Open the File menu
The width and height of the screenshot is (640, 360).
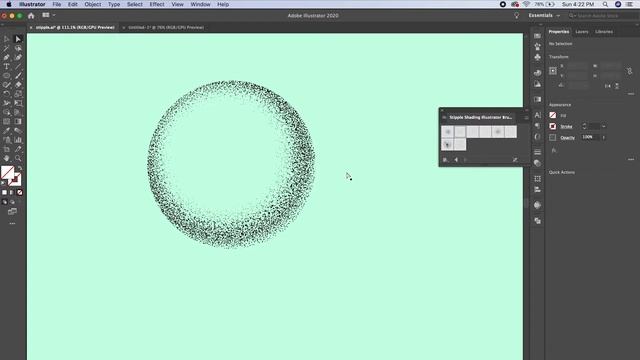pyautogui.click(x=57, y=4)
